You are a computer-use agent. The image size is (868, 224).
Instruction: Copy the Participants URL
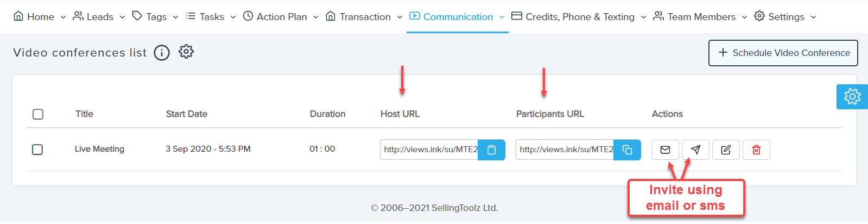point(627,150)
